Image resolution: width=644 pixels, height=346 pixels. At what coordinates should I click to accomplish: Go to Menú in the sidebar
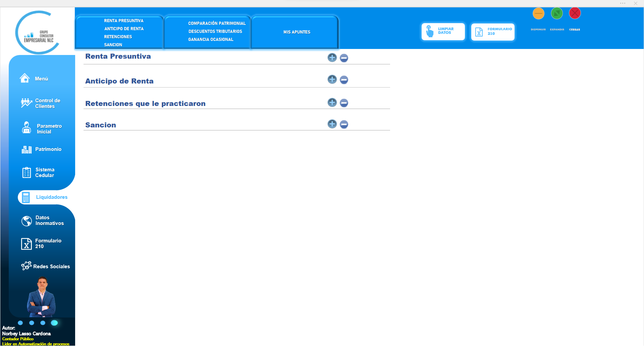click(42, 79)
